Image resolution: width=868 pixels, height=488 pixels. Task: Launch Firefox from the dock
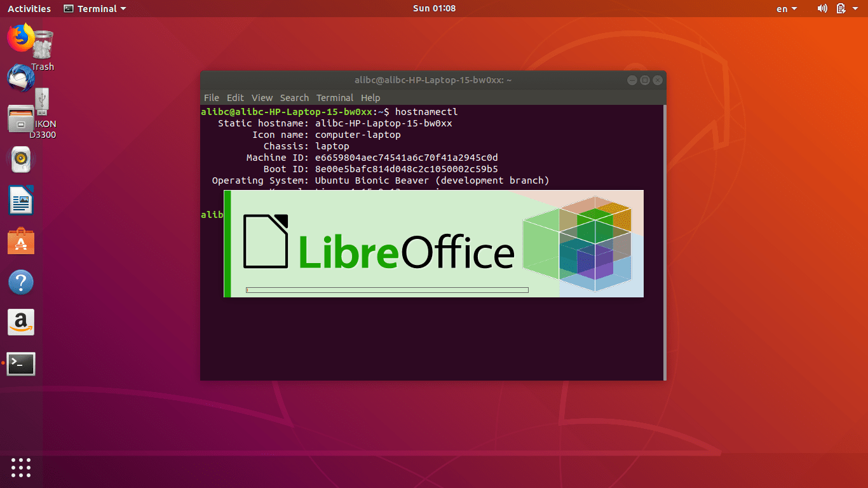point(21,37)
